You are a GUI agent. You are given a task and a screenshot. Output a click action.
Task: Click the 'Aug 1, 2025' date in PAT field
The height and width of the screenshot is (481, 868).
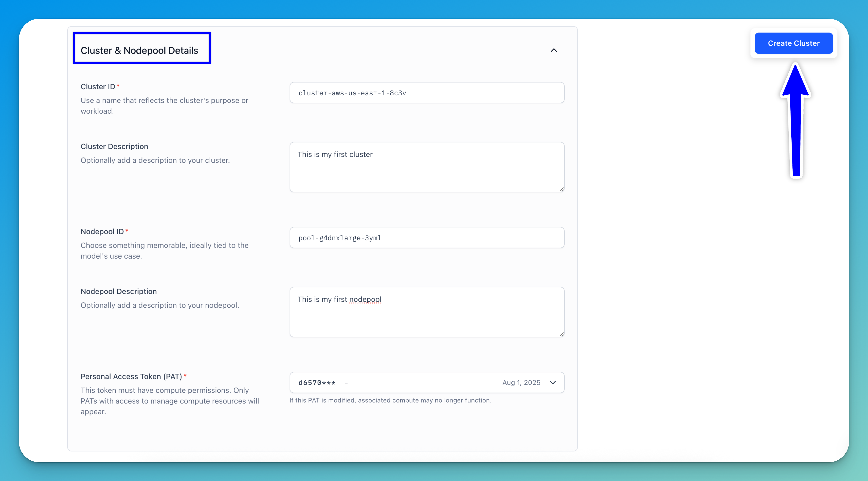pos(521,383)
